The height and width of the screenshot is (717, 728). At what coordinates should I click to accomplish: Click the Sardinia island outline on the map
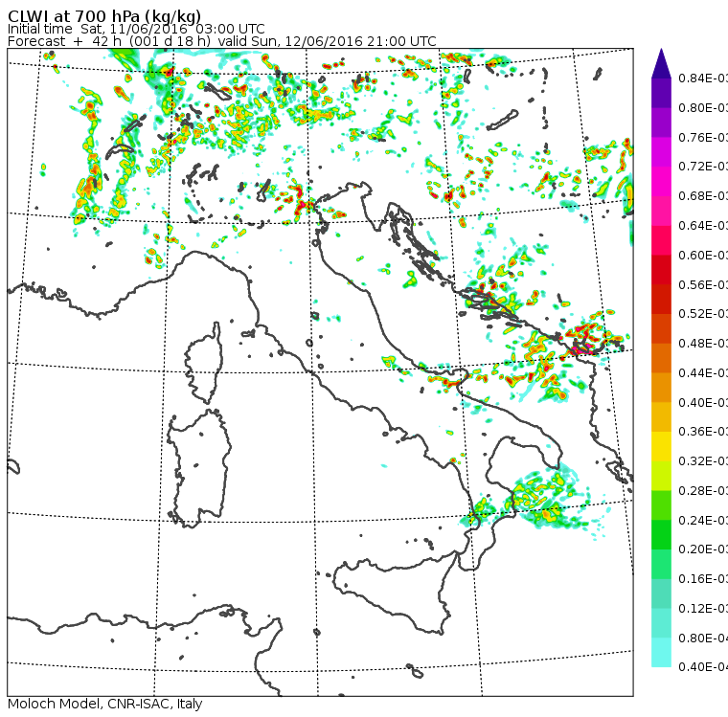pyautogui.click(x=199, y=469)
